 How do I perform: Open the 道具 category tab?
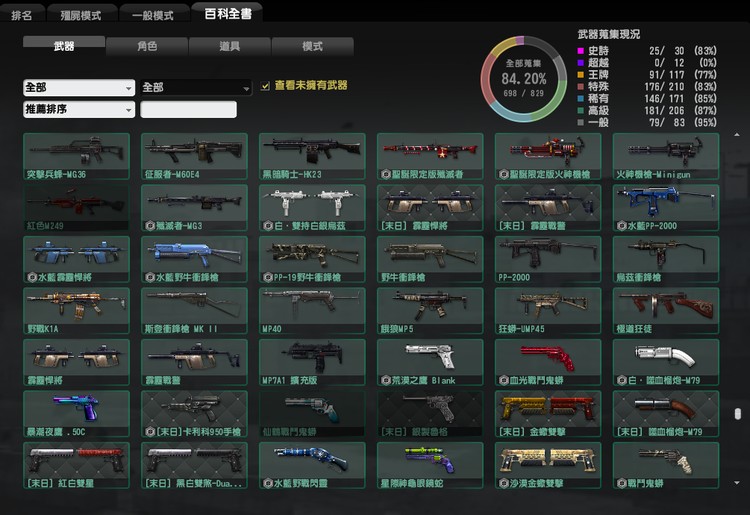(230, 46)
